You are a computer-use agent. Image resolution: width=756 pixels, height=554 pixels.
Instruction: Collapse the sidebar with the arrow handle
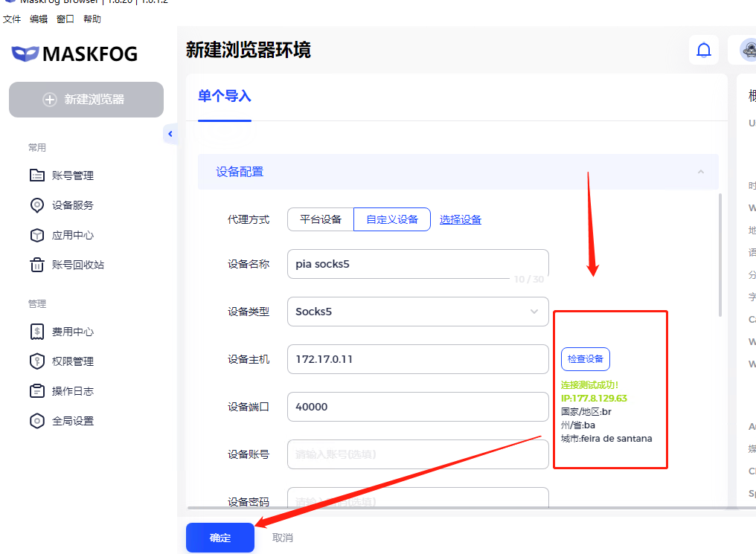[170, 134]
